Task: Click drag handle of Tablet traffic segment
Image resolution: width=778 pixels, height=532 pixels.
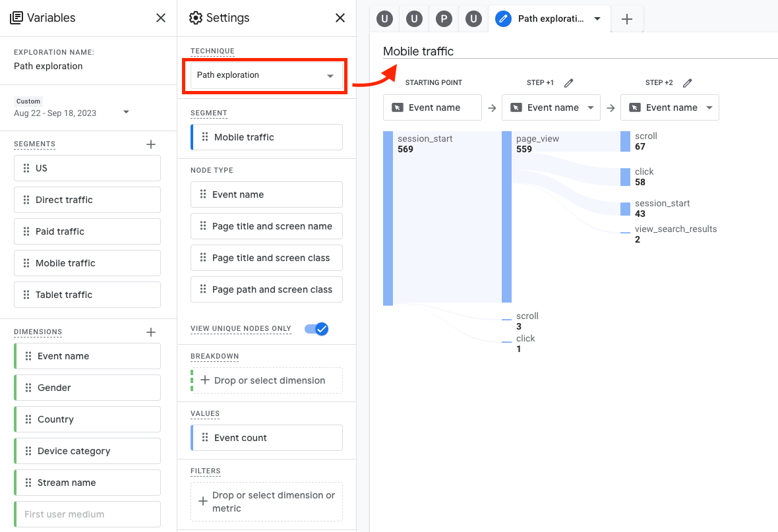Action: (x=26, y=295)
